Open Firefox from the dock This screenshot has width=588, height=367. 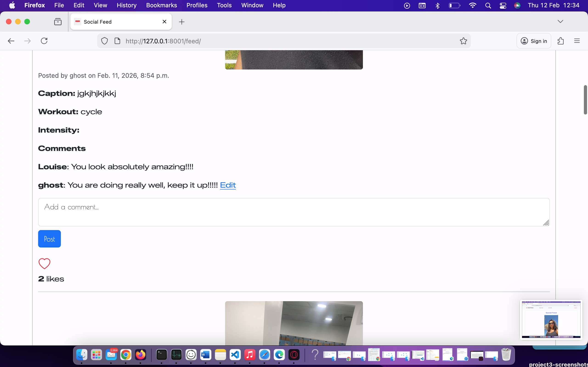(140, 355)
